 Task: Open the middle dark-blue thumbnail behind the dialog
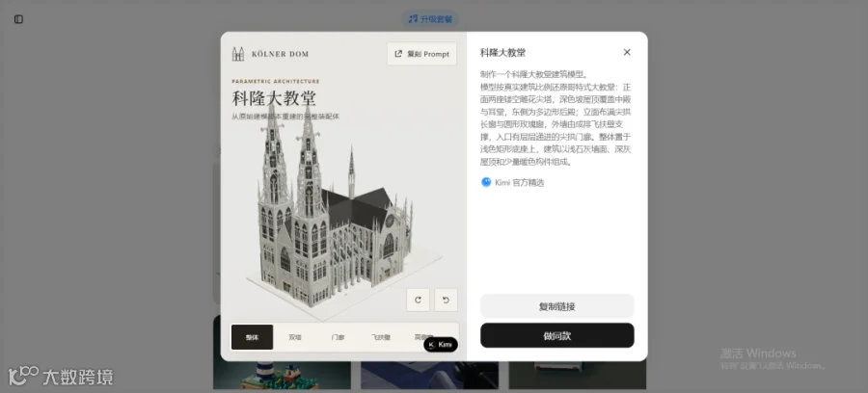click(429, 376)
